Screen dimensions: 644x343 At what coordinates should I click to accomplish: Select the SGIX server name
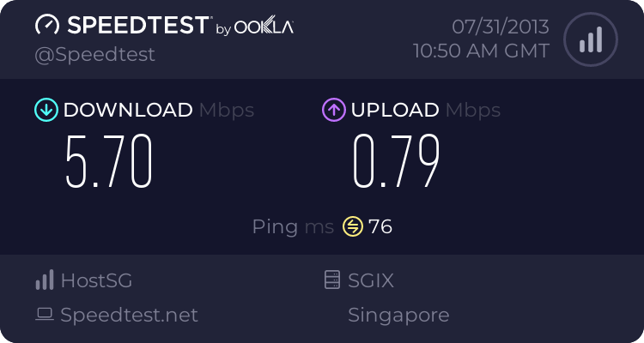click(x=371, y=280)
